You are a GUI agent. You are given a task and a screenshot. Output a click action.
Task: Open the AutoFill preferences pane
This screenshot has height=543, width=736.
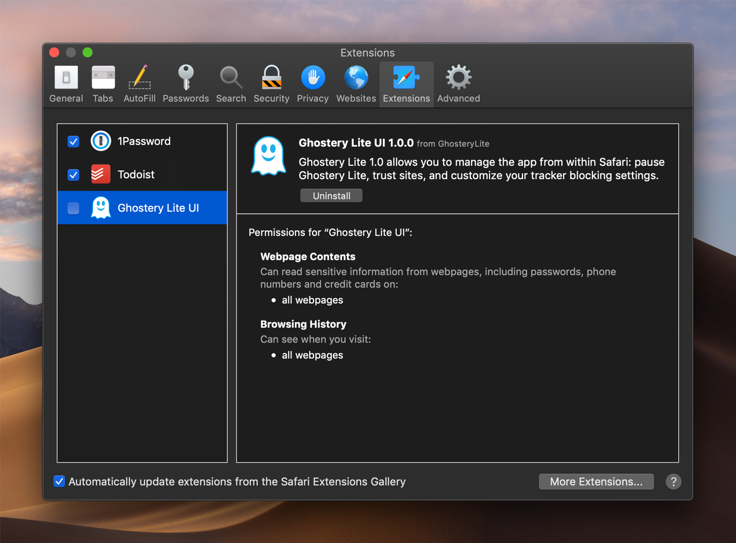[139, 84]
